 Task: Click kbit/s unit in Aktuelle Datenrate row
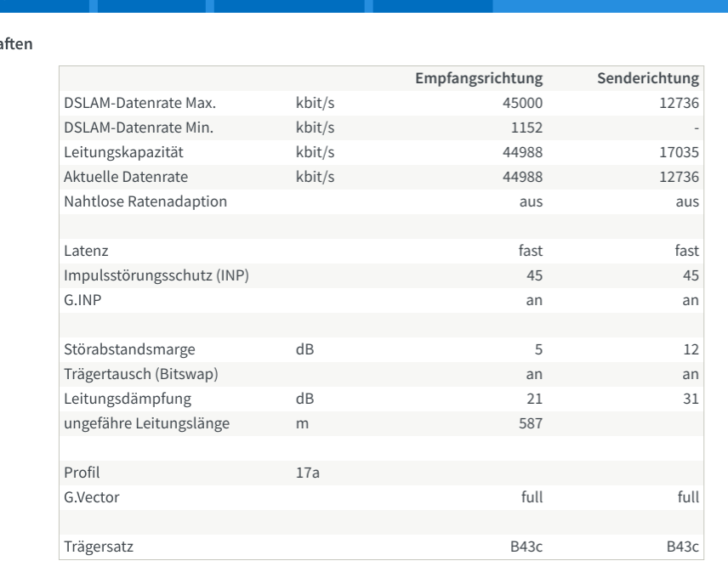[315, 177]
